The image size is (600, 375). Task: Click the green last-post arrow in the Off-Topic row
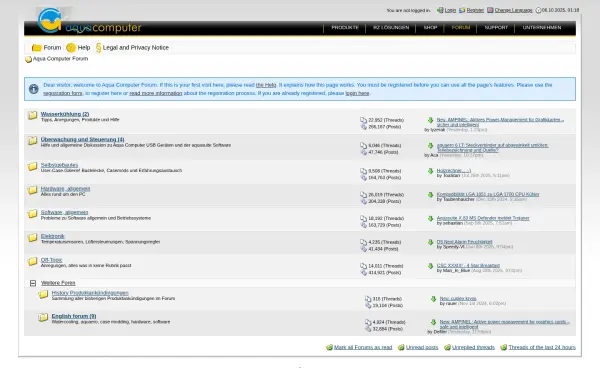tap(430, 266)
